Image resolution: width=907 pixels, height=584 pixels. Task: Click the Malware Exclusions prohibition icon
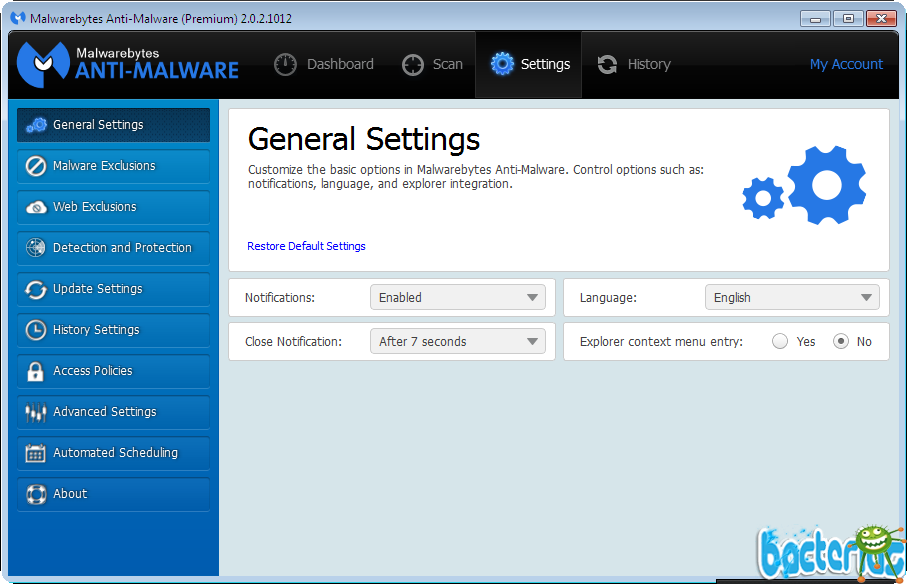(36, 166)
